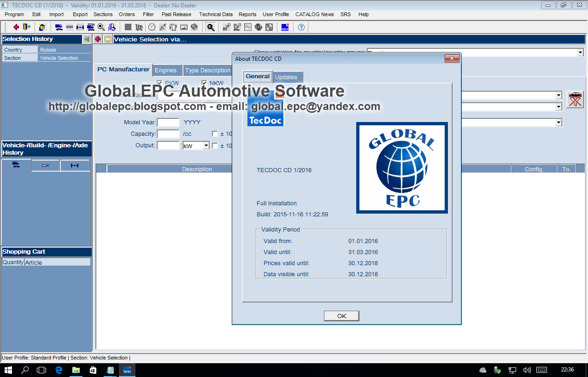The height and width of the screenshot is (377, 588).
Task: Open the Technical Data menu
Action: pos(216,14)
